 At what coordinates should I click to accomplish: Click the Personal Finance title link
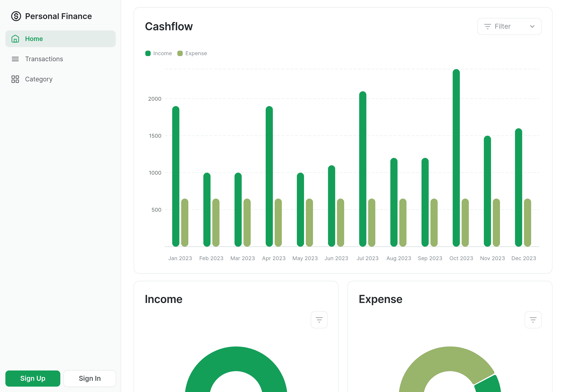pos(59,16)
